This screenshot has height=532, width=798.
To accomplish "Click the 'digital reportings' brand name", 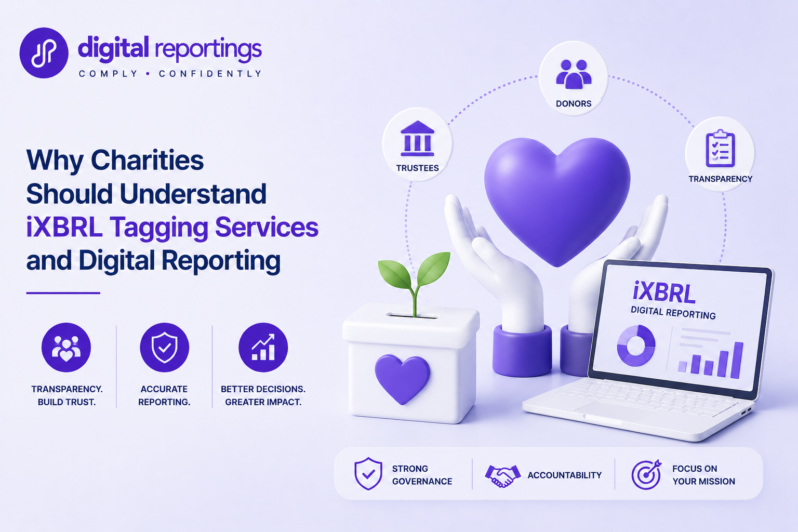I will 170,49.
